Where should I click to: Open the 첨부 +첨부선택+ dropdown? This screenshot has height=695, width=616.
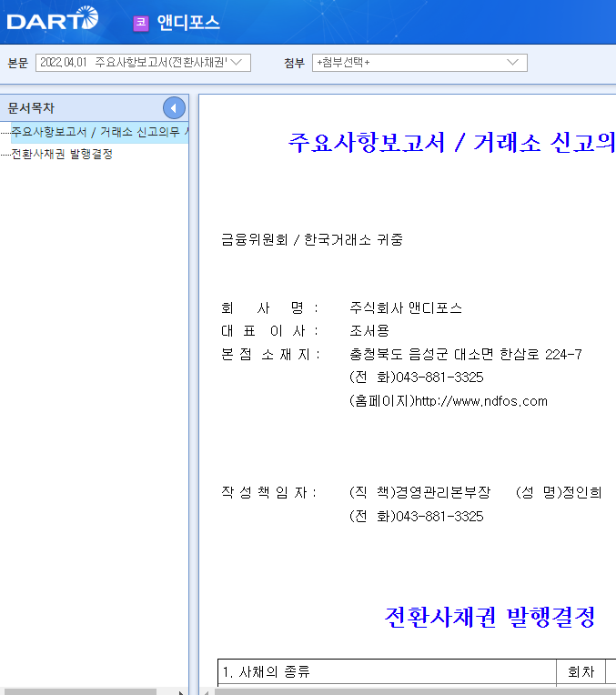click(419, 63)
